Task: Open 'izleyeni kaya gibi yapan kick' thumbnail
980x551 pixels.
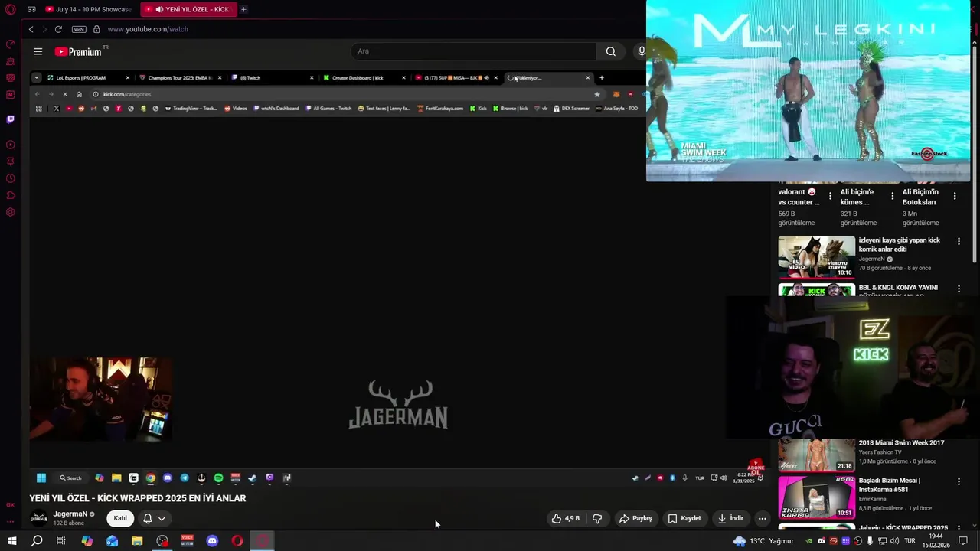Action: 816,256
